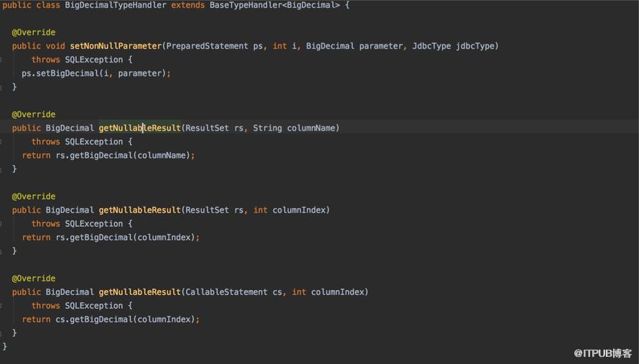This screenshot has width=639, height=364.
Task: Click 'throws SQLException' under setNonNullParameter
Action: coord(77,60)
